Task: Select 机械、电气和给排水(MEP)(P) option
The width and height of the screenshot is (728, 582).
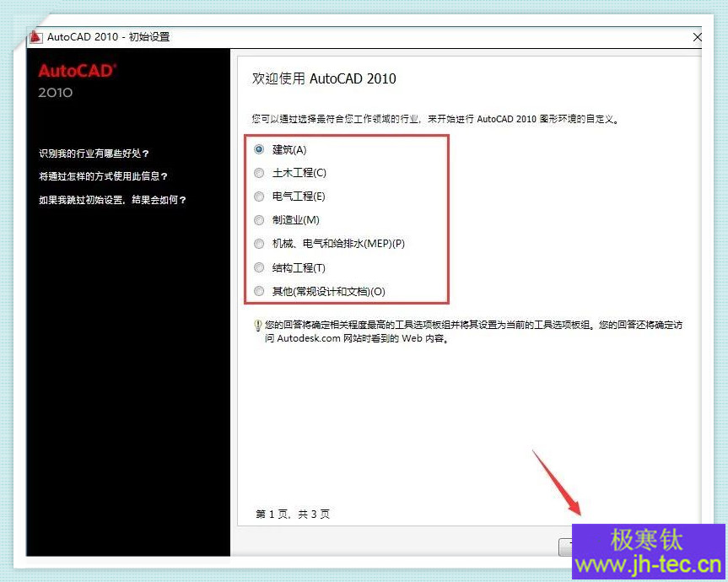Action: [259, 244]
